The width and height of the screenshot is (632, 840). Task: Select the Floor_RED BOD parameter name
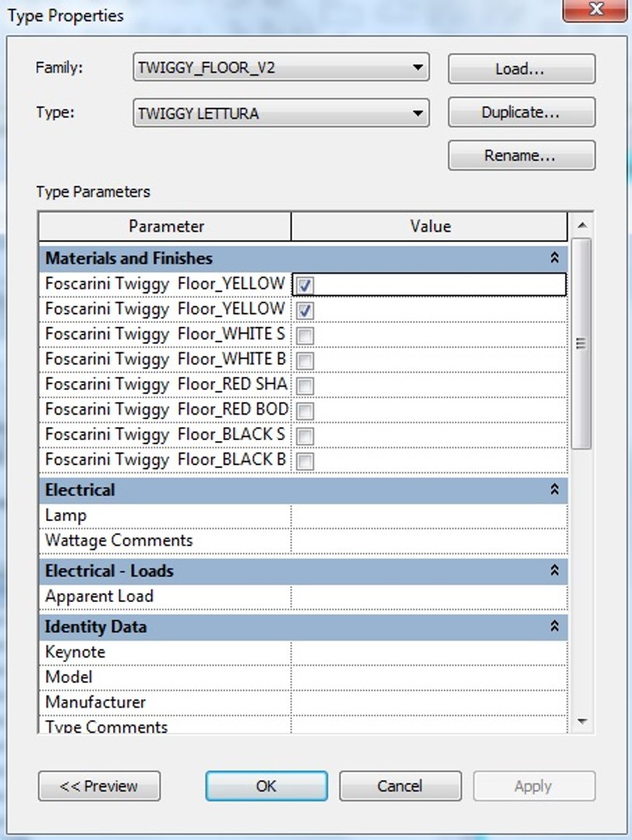(x=166, y=410)
